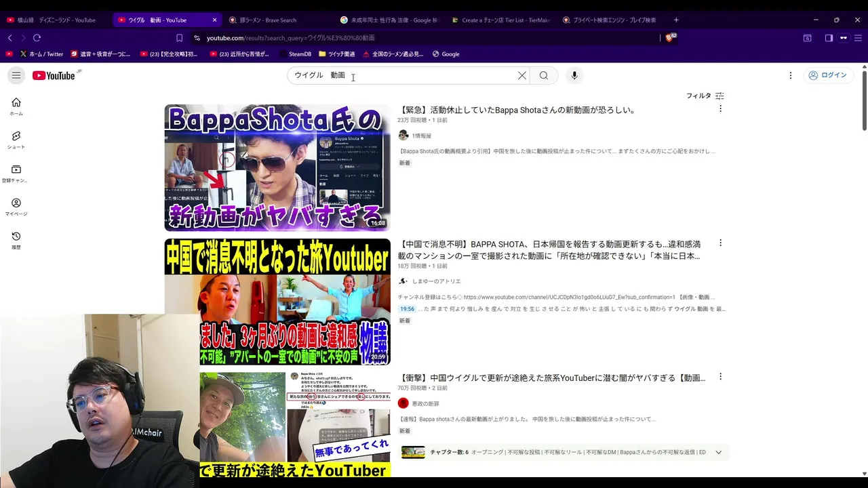Click the ログイン sign-in button
The height and width of the screenshot is (488, 868).
[827, 75]
